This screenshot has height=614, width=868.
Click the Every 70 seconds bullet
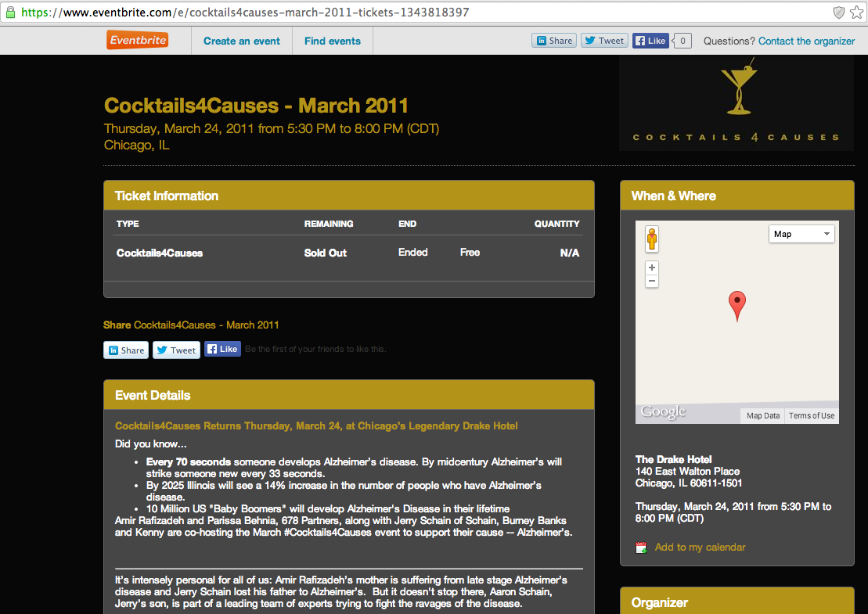pyautogui.click(x=354, y=468)
